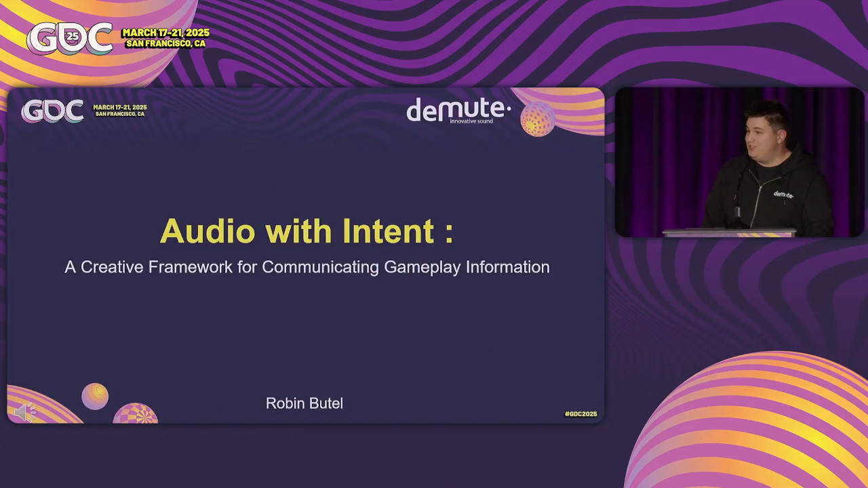Image resolution: width=868 pixels, height=488 pixels.
Task: Click the speaker camera video thumbnail
Action: pyautogui.click(x=739, y=163)
